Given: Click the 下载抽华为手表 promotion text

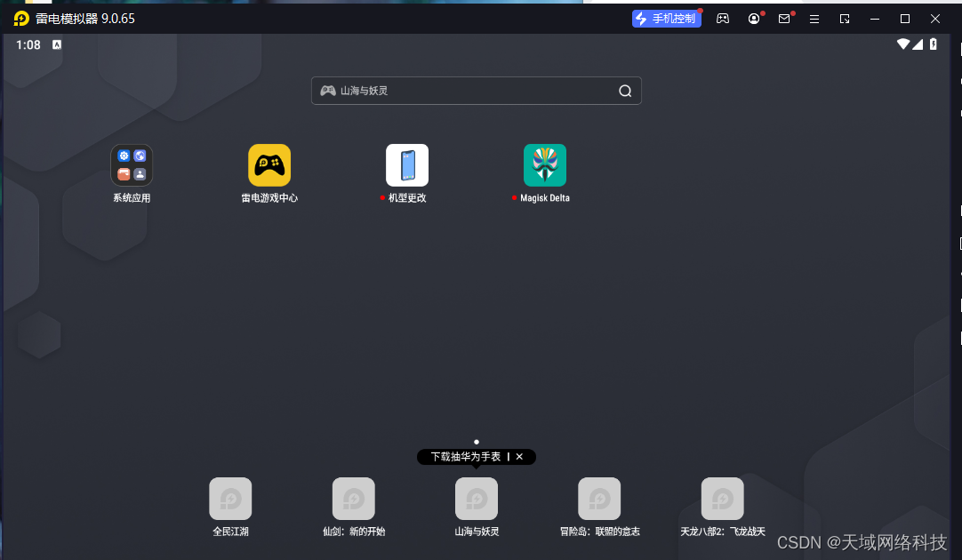Looking at the screenshot, I should click(x=466, y=457).
